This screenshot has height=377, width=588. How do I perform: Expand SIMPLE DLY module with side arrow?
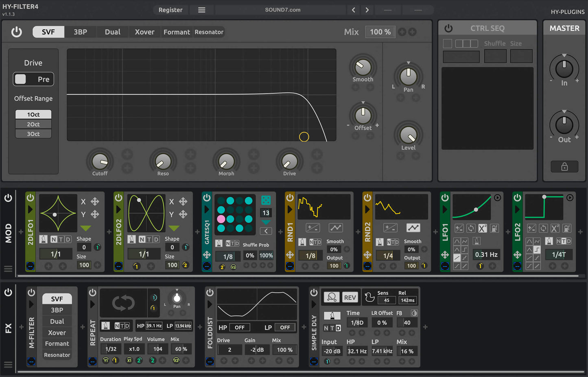(314, 304)
